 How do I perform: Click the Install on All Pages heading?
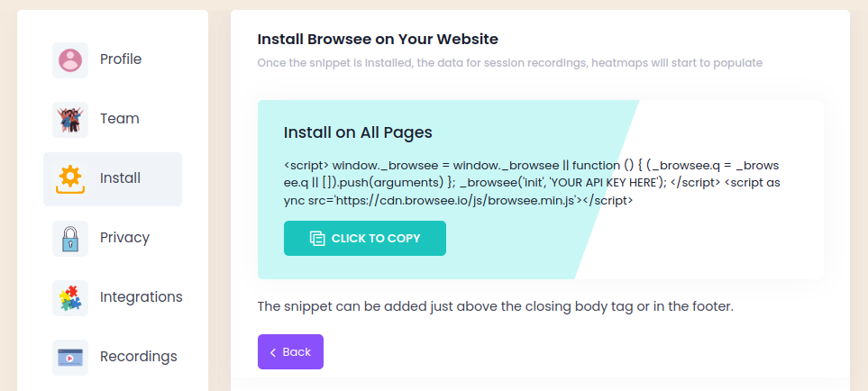358,132
